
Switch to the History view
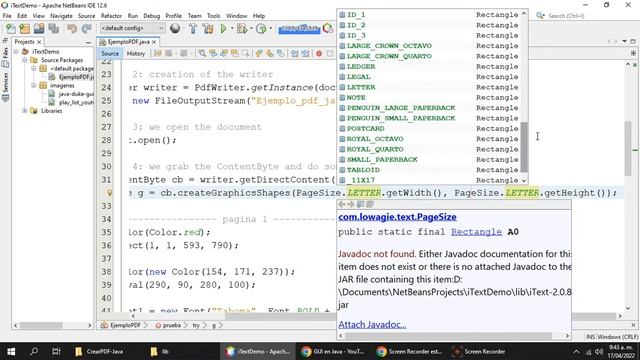[x=136, y=53]
